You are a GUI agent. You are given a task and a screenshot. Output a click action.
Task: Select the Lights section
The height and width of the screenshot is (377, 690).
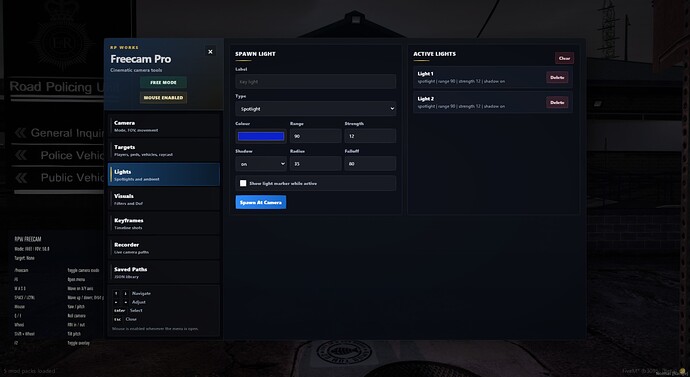pos(164,175)
